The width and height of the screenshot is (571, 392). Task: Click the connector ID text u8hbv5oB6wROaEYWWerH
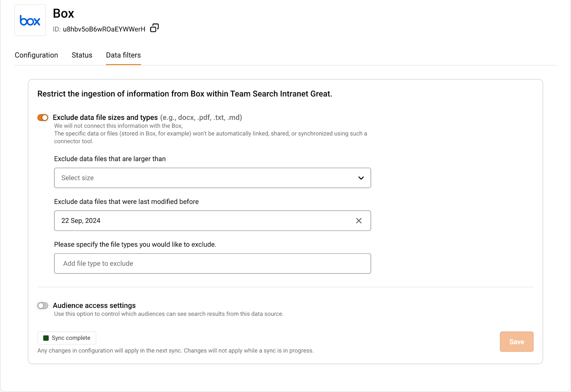(104, 29)
